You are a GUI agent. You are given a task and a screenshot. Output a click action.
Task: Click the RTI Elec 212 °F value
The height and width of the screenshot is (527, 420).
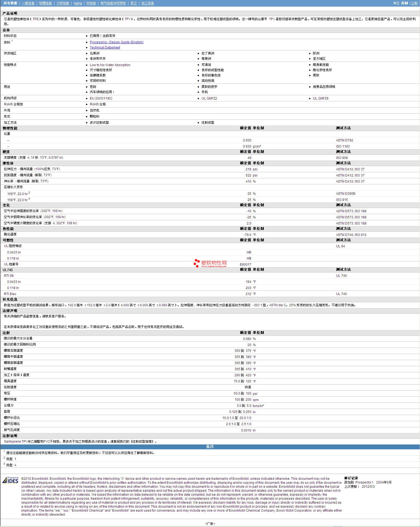pyautogui.click(x=251, y=294)
